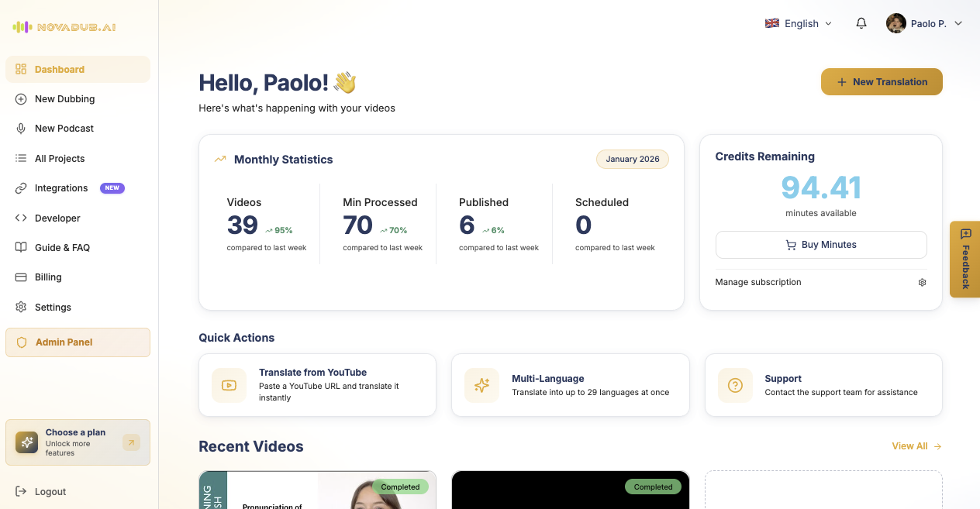Click the Buy Minutes button
980x509 pixels.
pos(820,244)
